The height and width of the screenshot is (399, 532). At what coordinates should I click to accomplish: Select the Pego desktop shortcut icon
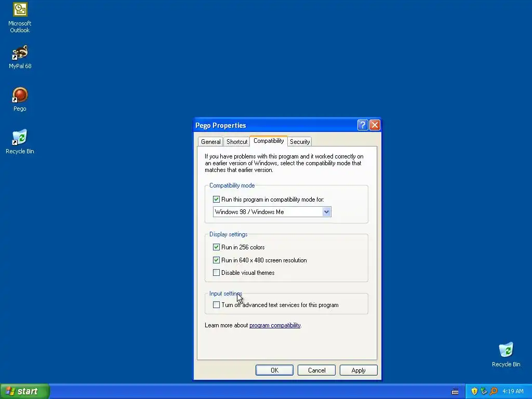click(20, 99)
